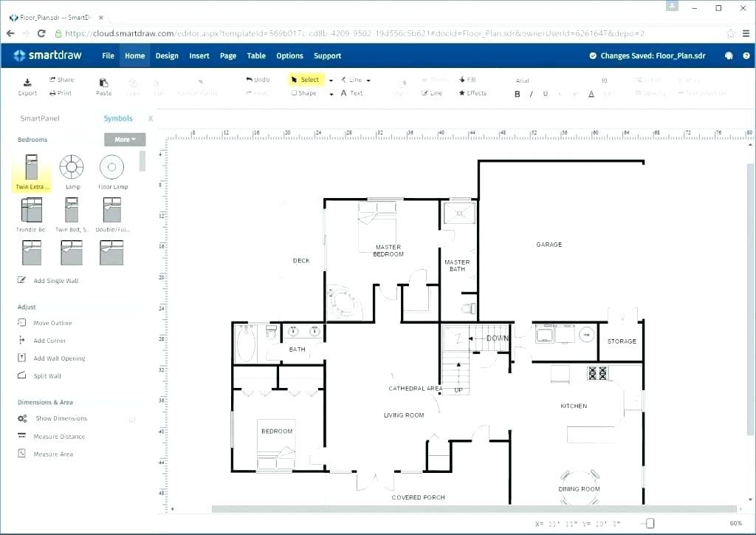Switch to the Design tab
Image resolution: width=756 pixels, height=535 pixels.
pos(167,55)
